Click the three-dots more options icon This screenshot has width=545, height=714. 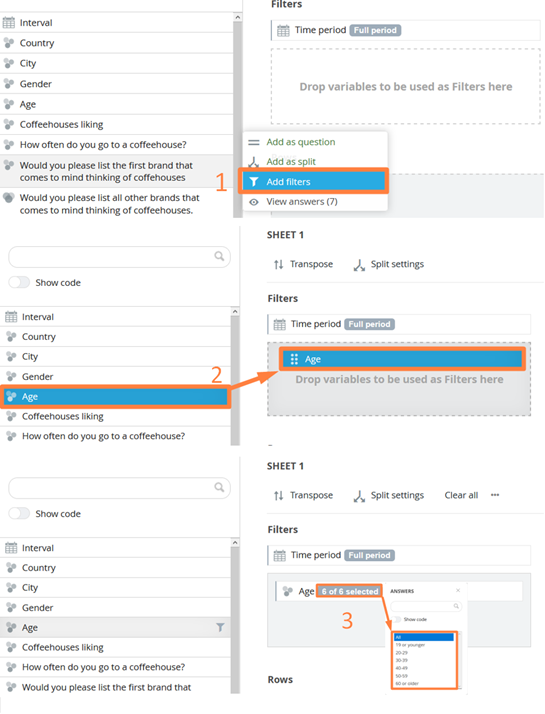pyautogui.click(x=495, y=495)
